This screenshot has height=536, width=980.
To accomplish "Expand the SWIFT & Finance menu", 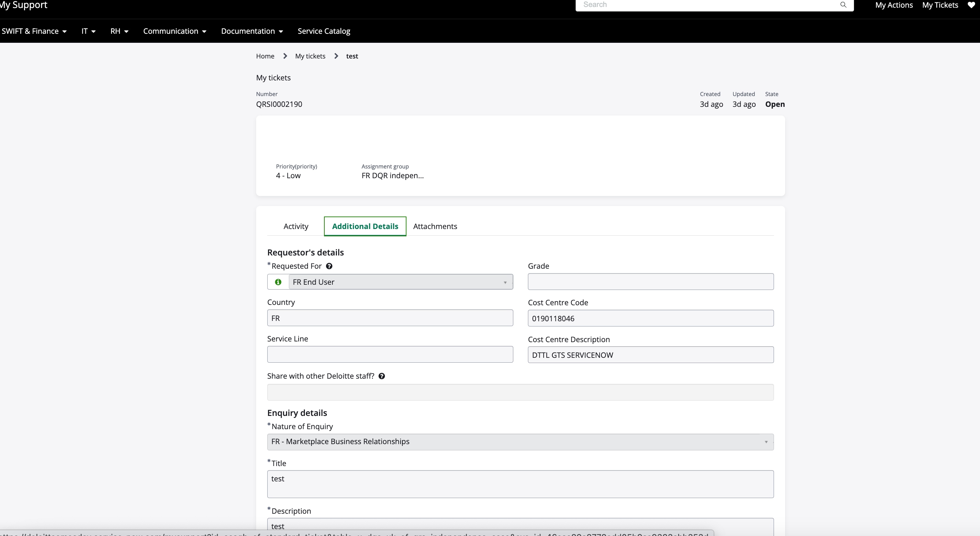I will point(34,31).
